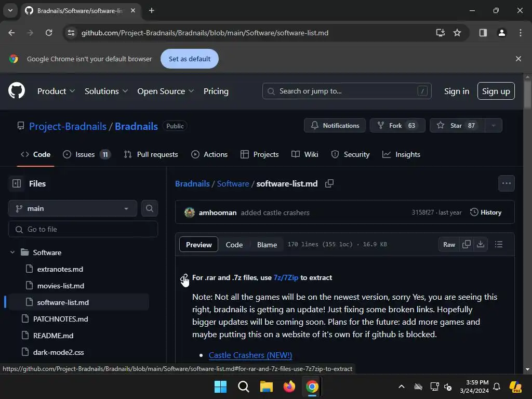The image size is (532, 399).
Task: Open File Explorer from the taskbar
Action: (x=267, y=387)
